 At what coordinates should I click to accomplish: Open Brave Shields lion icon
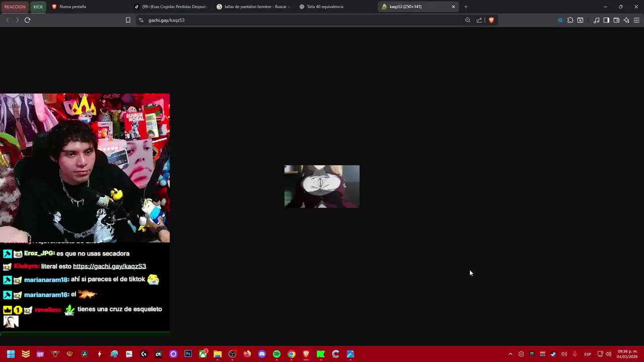point(491,20)
